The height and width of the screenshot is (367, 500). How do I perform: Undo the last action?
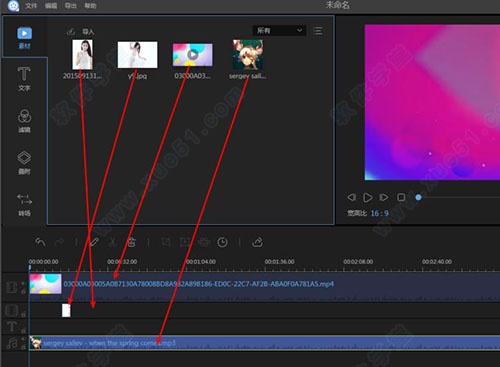(40, 242)
